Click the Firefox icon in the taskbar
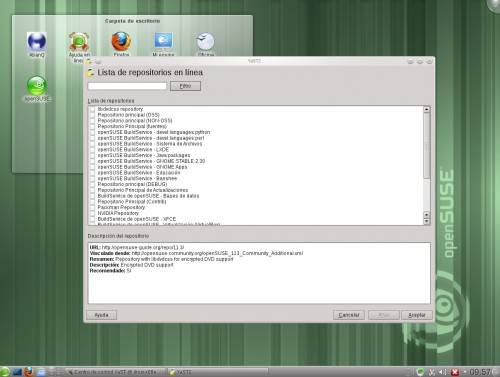Screen dimensions: 500x377 pyautogui.click(x=29, y=372)
